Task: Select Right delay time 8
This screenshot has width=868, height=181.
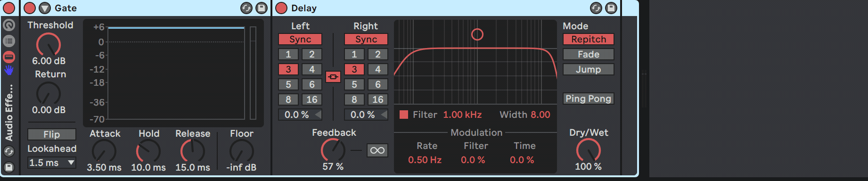Action: (x=354, y=99)
